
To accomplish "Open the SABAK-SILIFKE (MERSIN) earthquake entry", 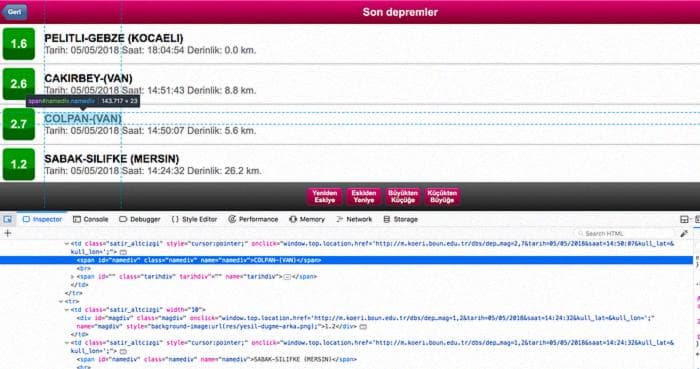I will coord(112,159).
